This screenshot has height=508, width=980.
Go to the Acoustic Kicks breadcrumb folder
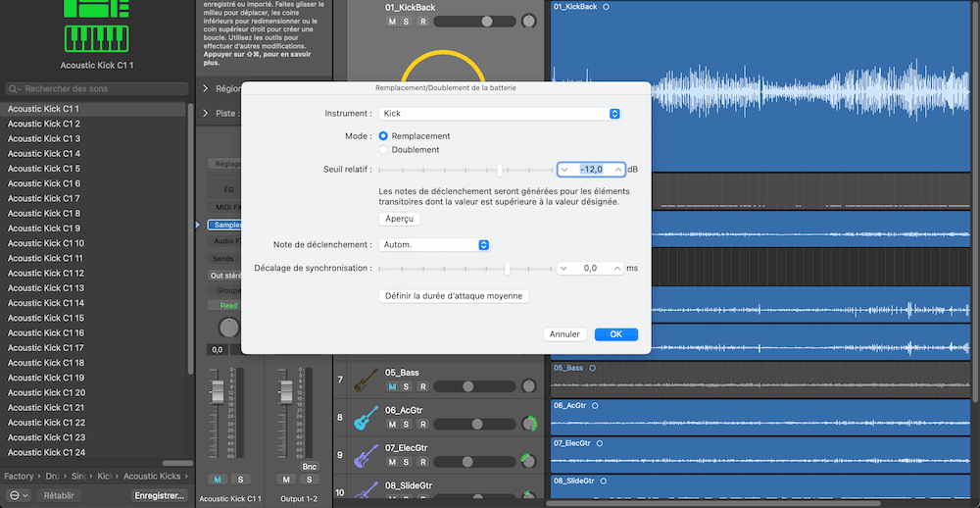(x=152, y=476)
